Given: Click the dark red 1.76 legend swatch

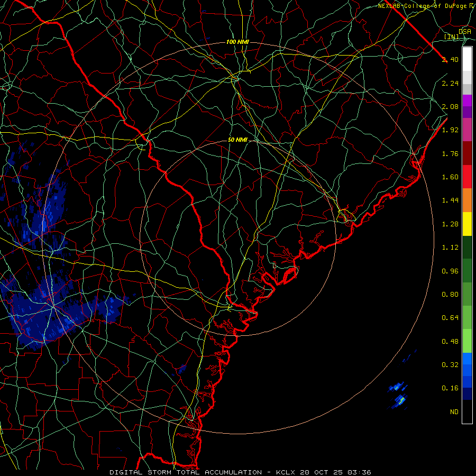Looking at the screenshot, I should (467, 153).
